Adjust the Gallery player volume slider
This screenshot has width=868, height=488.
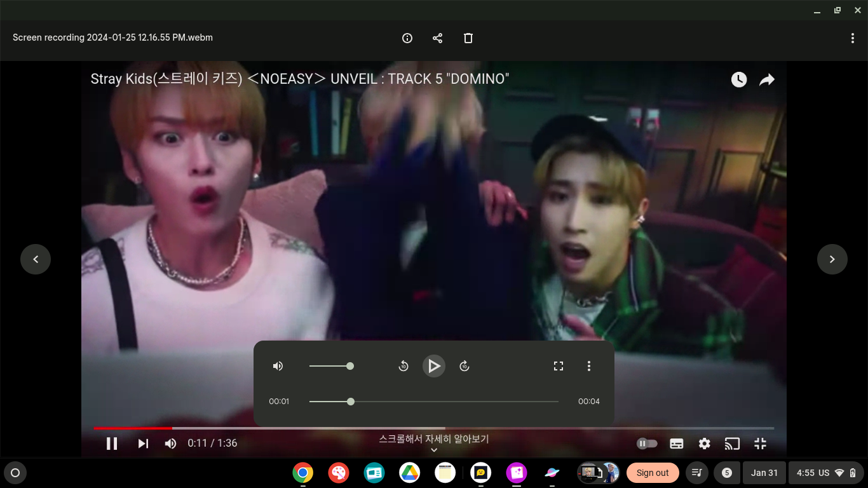tap(331, 366)
